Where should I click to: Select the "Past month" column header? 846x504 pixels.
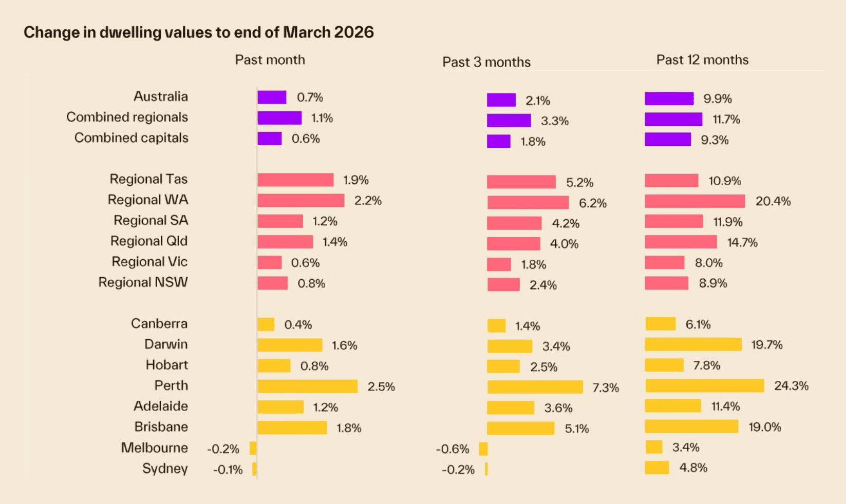[x=270, y=60]
